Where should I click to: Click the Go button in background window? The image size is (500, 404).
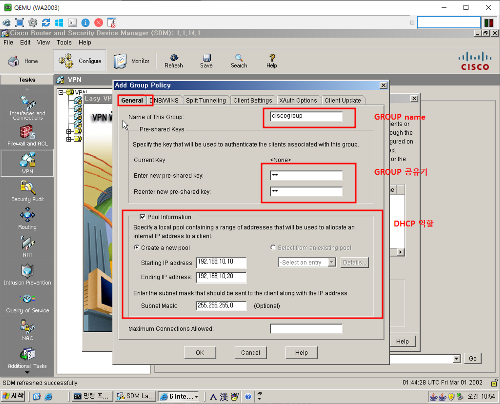point(473,359)
